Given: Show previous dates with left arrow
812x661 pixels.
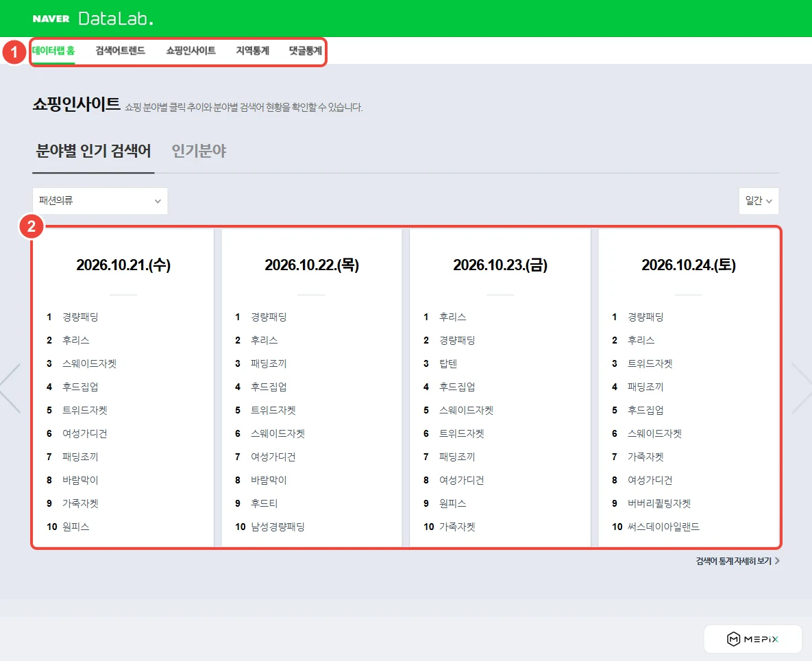Looking at the screenshot, I should coord(10,388).
